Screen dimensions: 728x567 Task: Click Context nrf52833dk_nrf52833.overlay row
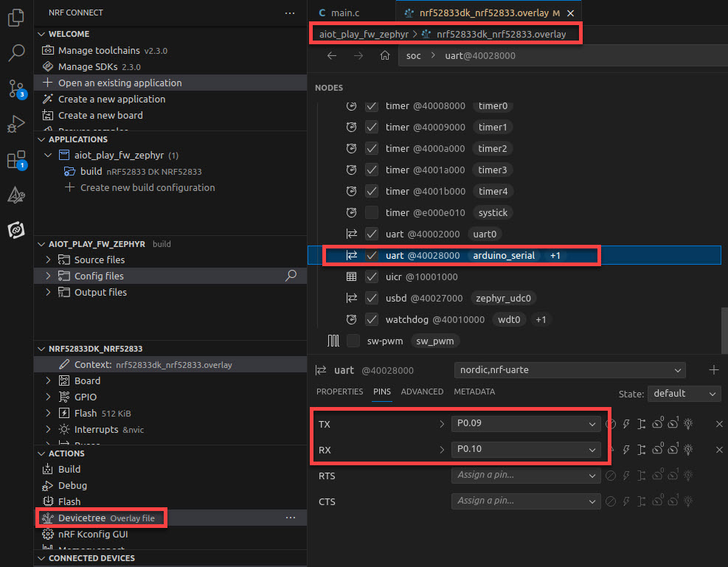click(x=170, y=365)
